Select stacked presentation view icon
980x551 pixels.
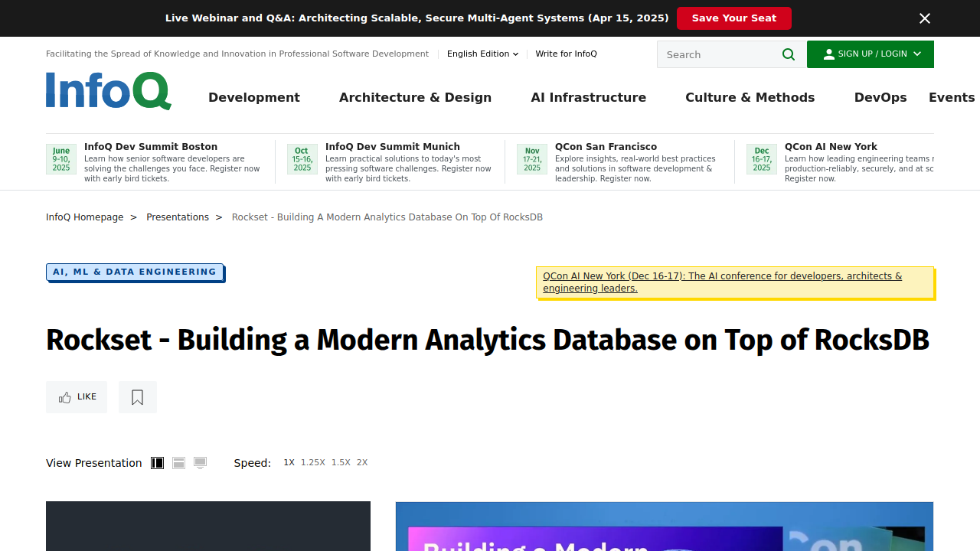tap(178, 463)
